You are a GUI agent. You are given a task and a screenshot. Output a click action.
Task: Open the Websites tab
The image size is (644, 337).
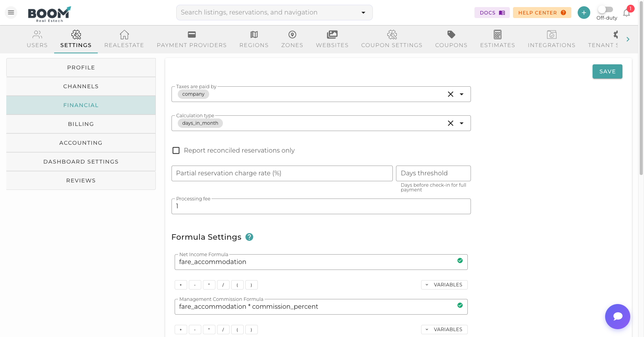coord(332,39)
